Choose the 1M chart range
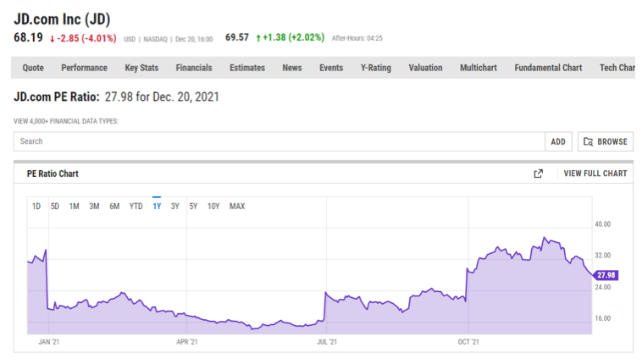 [74, 207]
